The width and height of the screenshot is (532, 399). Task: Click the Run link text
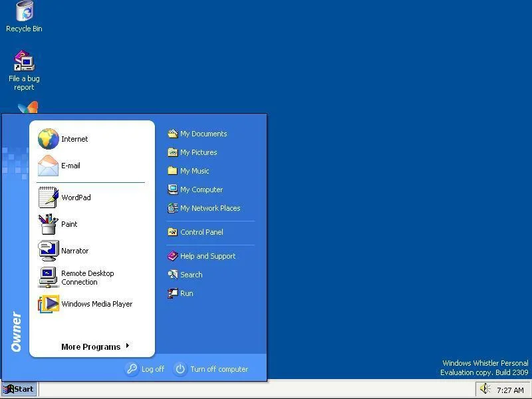[x=187, y=293]
